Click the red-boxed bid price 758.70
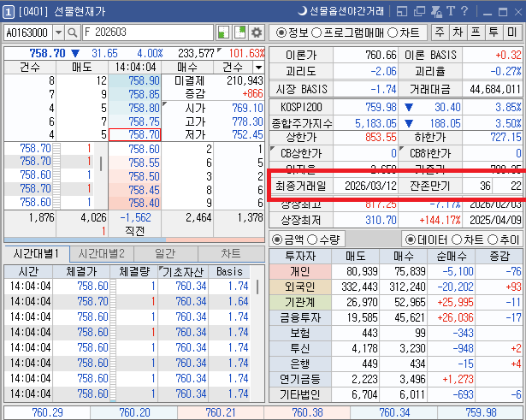 (x=135, y=135)
